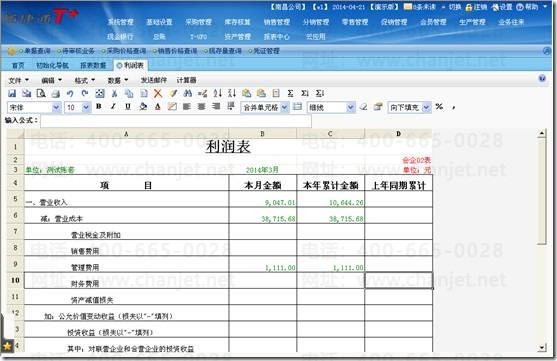The image size is (557, 361).
Task: Switch to the 报表数据 tab
Action: coord(93,65)
